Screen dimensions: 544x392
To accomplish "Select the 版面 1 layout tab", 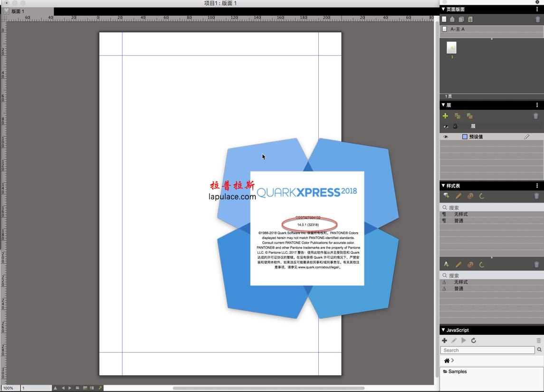I will coord(27,11).
